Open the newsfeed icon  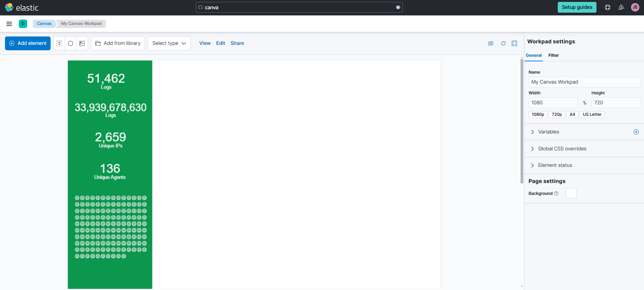pos(621,7)
